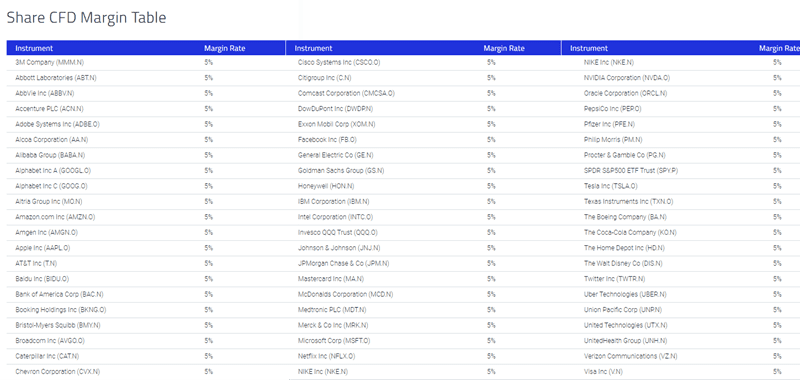Screen dimensions: 800x380
Task: Click Invesco QQQ Trust (QQQ.O) entry
Action: [x=338, y=232]
